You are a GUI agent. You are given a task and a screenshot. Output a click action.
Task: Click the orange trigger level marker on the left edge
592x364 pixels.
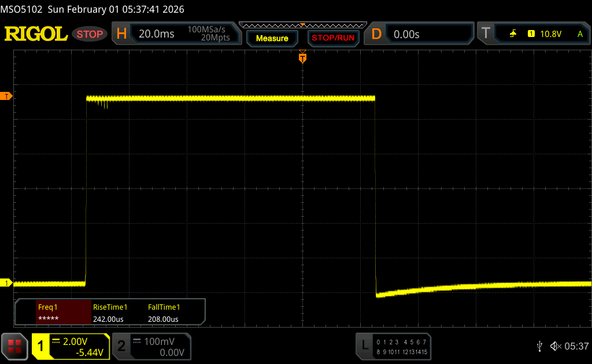point(7,96)
